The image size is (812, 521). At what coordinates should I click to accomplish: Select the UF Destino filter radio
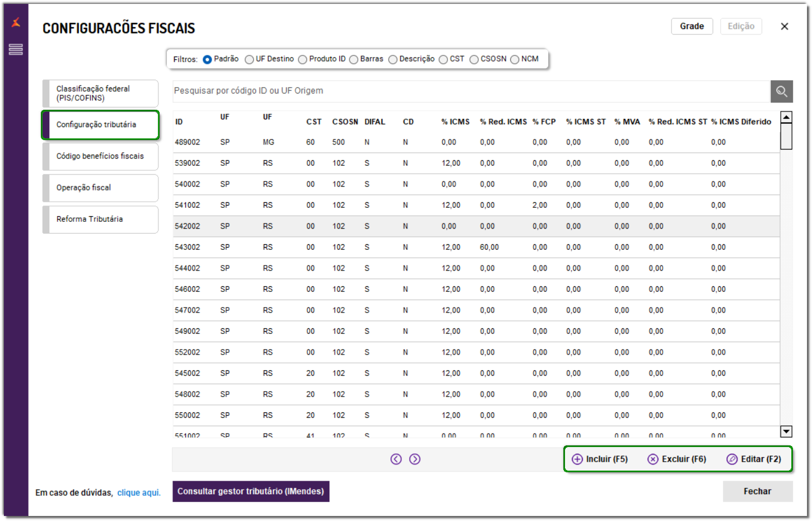point(249,59)
